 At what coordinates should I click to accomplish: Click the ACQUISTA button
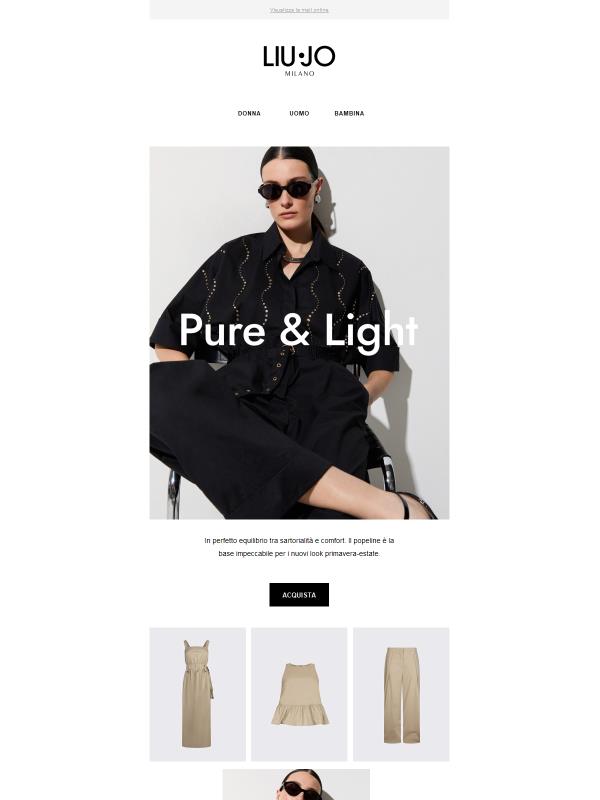click(299, 595)
